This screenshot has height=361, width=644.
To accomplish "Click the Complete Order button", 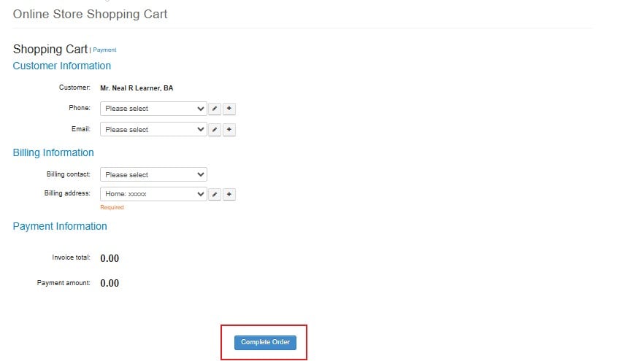I will (x=265, y=343).
